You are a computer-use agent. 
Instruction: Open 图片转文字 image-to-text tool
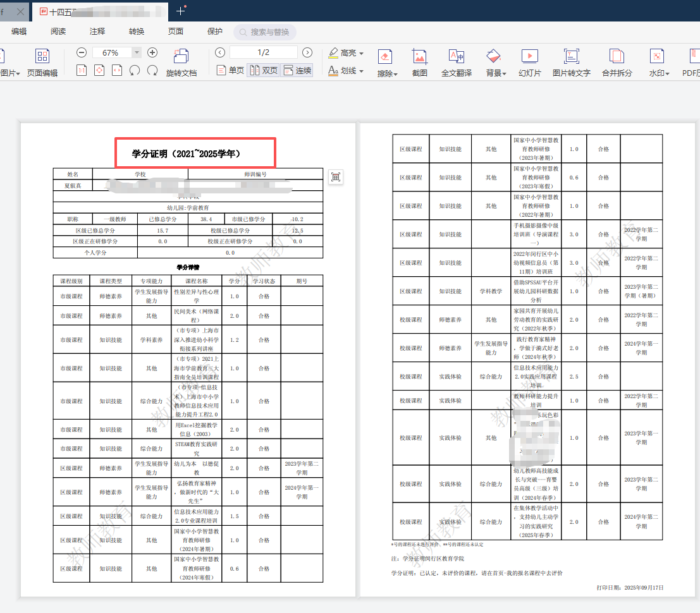(x=572, y=63)
